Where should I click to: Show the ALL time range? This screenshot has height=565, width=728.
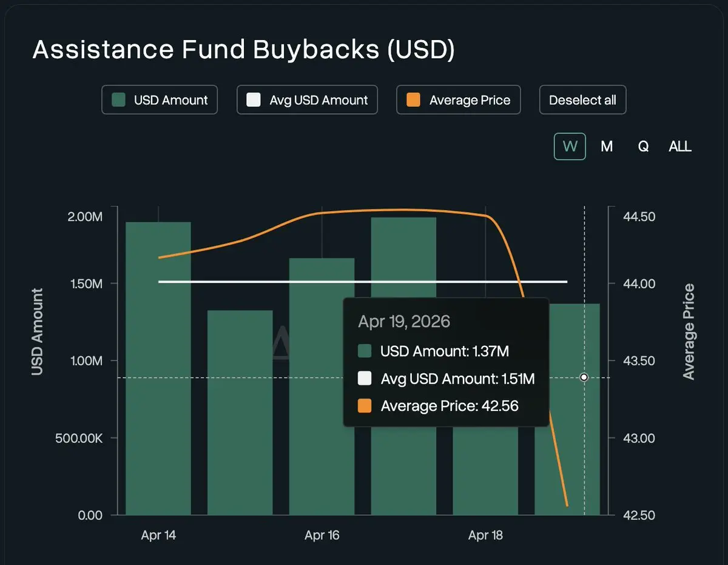(x=680, y=146)
